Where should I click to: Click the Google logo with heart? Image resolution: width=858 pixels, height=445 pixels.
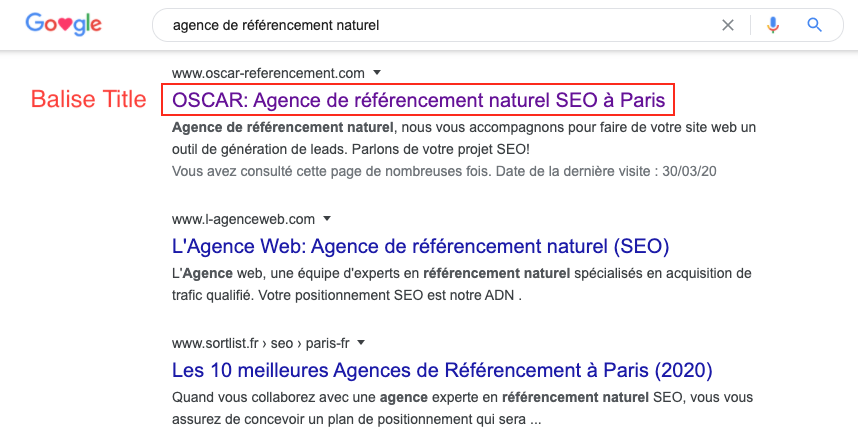pyautogui.click(x=63, y=24)
